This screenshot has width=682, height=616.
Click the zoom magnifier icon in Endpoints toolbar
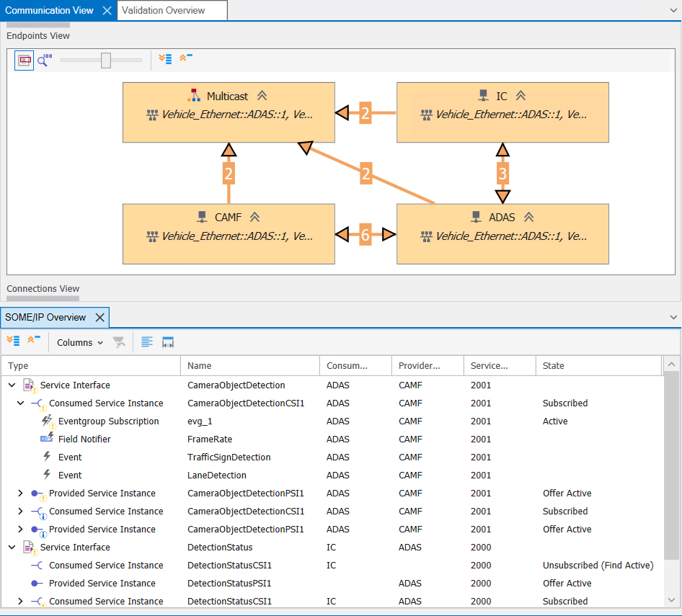pos(45,60)
